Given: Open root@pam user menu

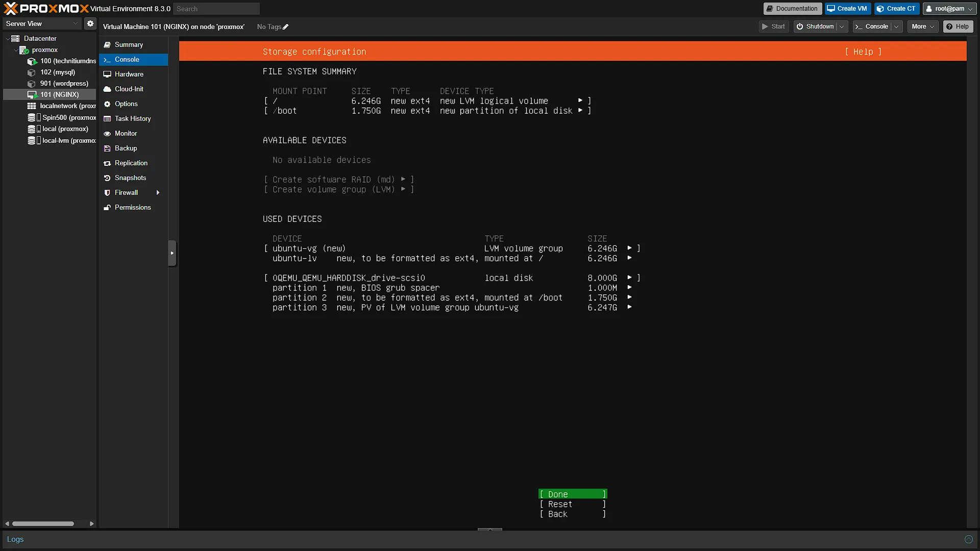Looking at the screenshot, I should tap(949, 9).
